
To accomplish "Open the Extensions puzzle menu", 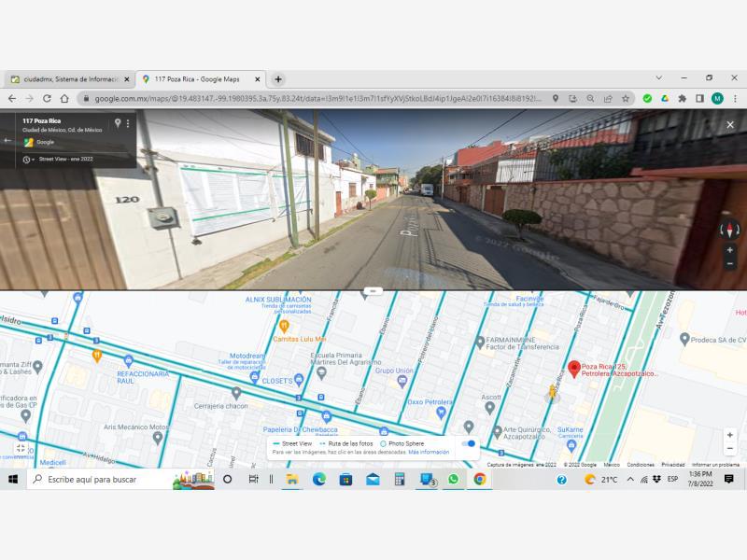I will pyautogui.click(x=683, y=99).
